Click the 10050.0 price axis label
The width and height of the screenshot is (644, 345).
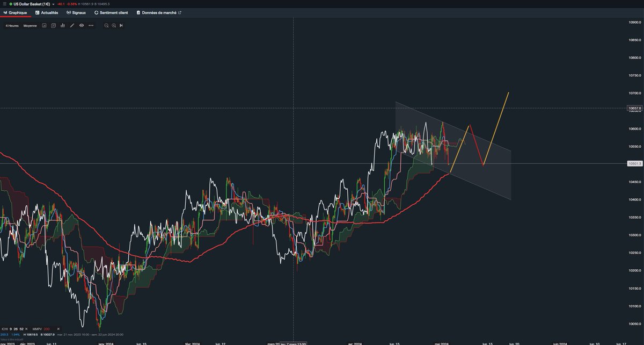[x=635, y=324]
